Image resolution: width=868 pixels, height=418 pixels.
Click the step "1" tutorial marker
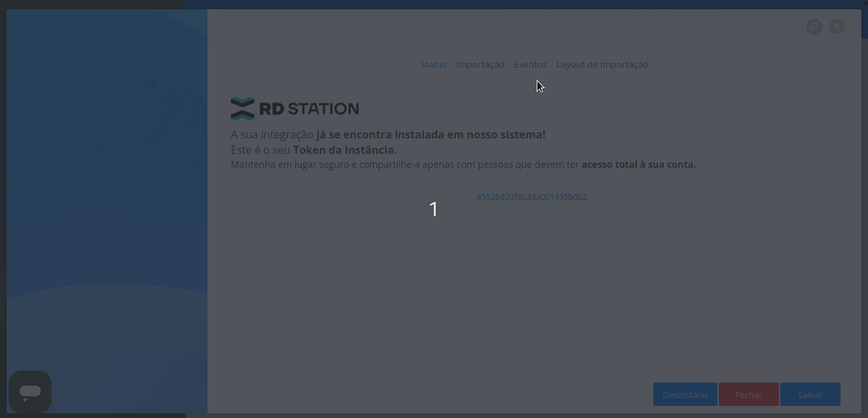434,209
